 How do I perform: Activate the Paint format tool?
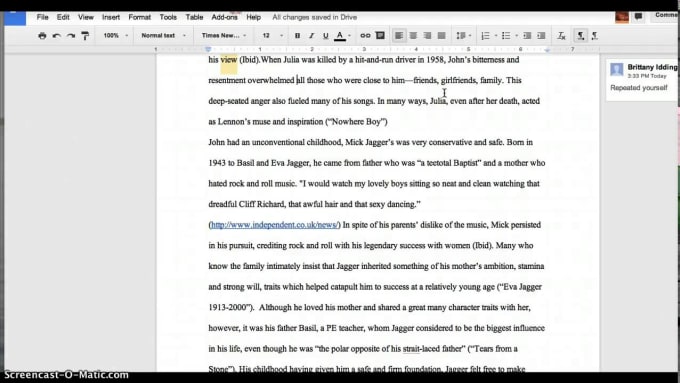(85, 36)
